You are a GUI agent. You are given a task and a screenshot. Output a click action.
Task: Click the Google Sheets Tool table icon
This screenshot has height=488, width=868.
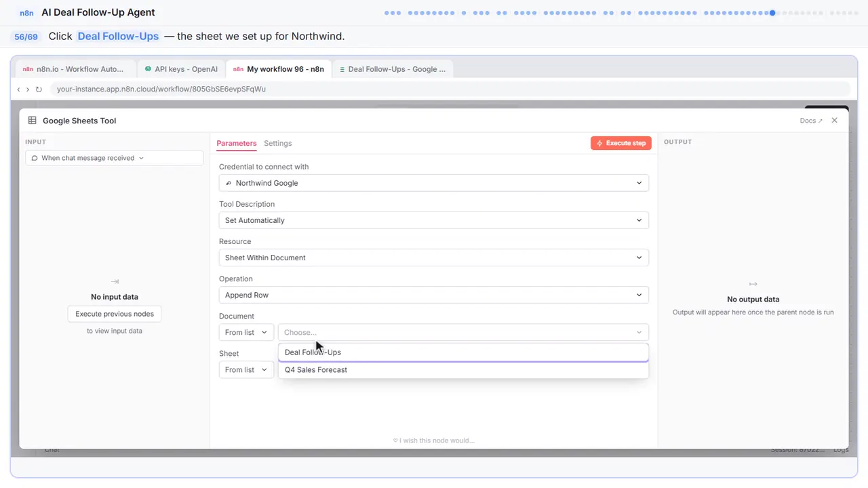pyautogui.click(x=32, y=121)
